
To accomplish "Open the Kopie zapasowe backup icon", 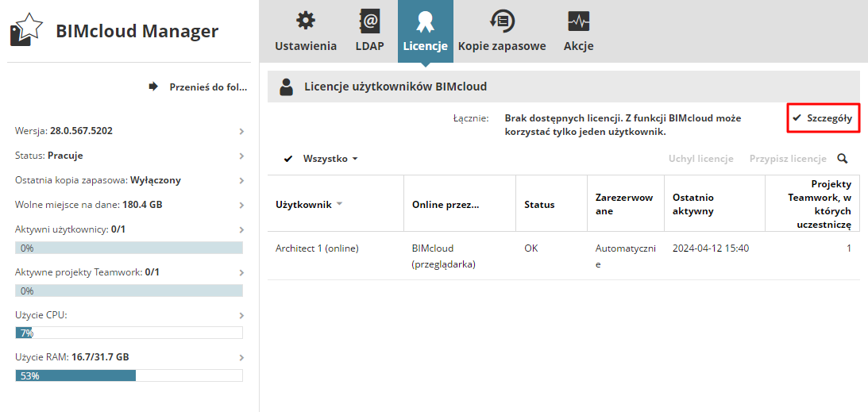I will coord(502,21).
